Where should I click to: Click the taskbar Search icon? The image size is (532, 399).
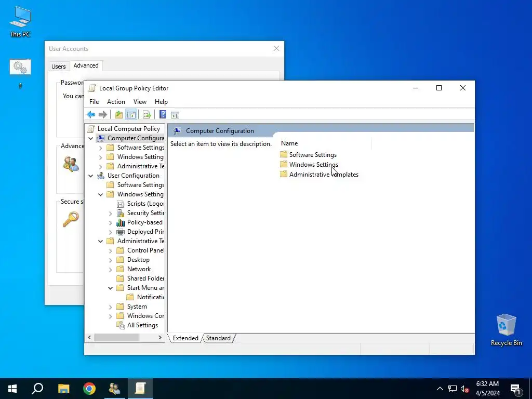point(37,389)
